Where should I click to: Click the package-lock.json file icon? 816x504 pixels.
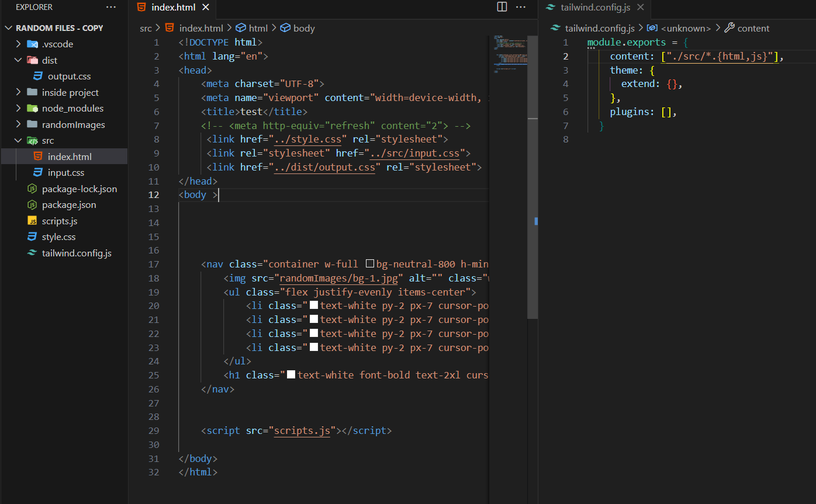click(x=32, y=189)
